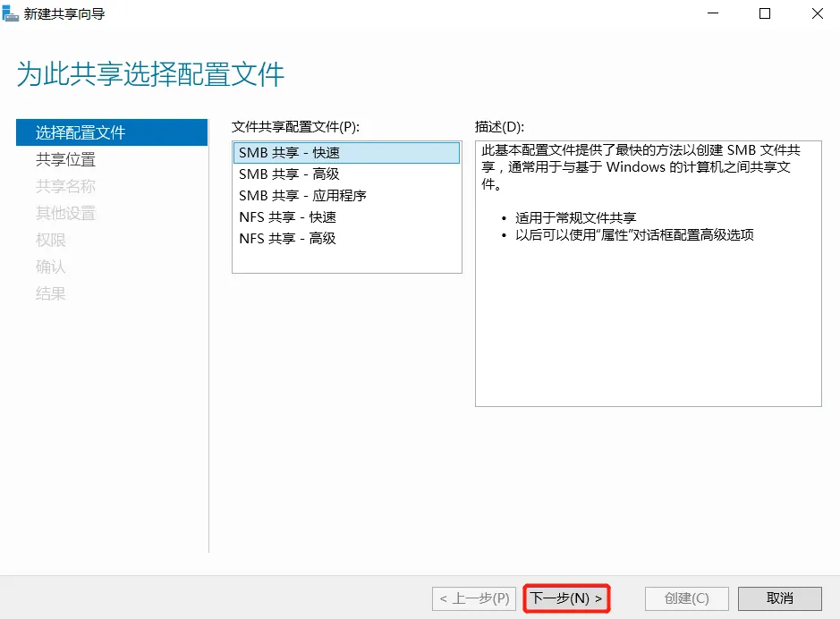The width and height of the screenshot is (840, 619).
Task: Go to the 共享位置 step in sidebar
Action: coord(65,159)
